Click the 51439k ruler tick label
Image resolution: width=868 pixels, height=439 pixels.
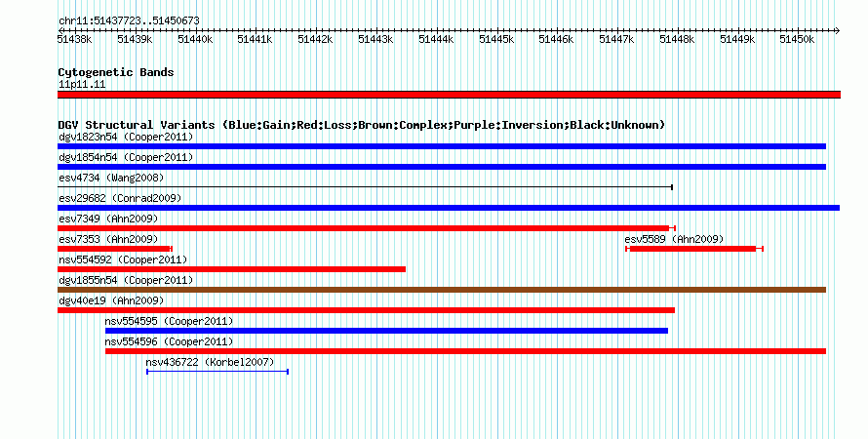[135, 39]
